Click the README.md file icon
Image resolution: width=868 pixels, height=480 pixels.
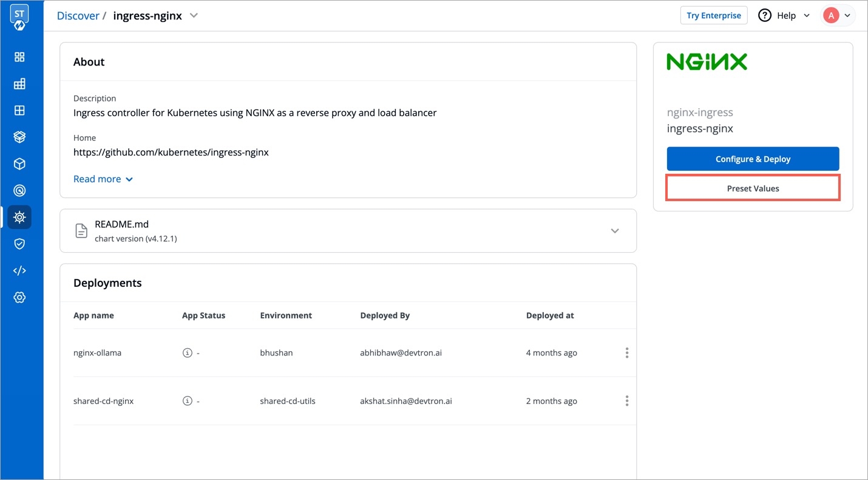tap(81, 231)
